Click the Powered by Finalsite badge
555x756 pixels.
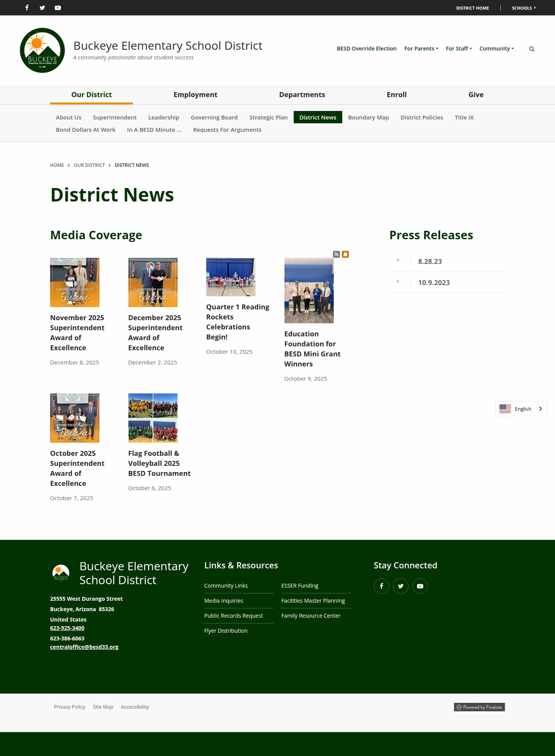479,707
